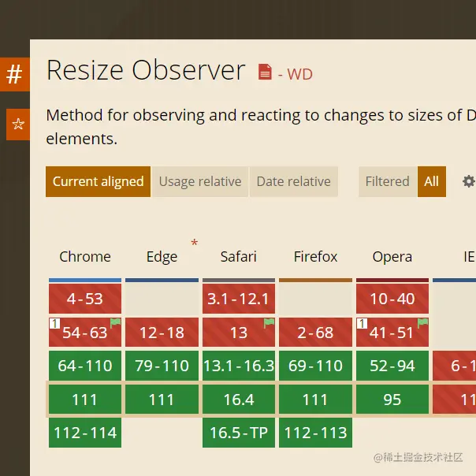Click the WD status label
The image size is (476, 476).
296,74
